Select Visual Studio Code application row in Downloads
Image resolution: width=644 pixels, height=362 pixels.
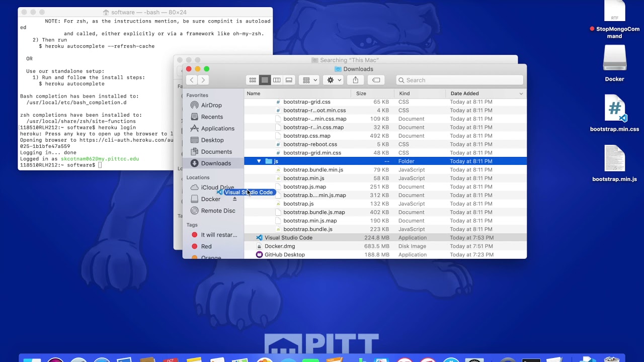tap(385, 238)
